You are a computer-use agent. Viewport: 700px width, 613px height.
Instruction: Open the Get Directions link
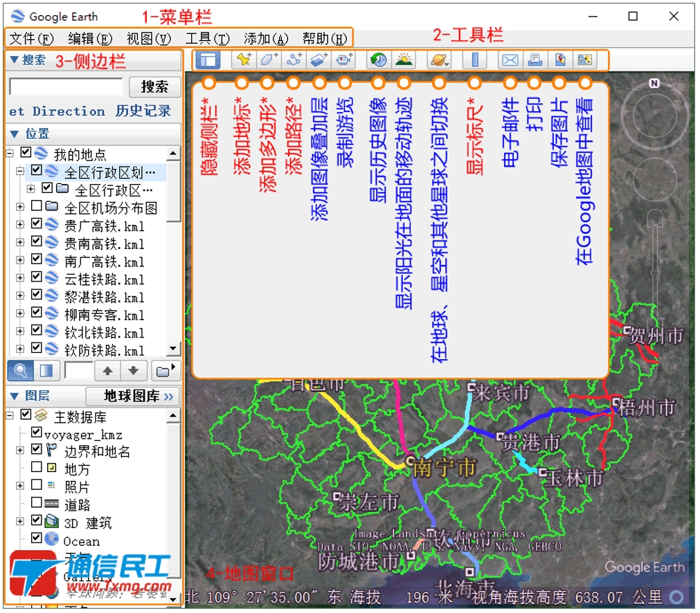tap(57, 111)
